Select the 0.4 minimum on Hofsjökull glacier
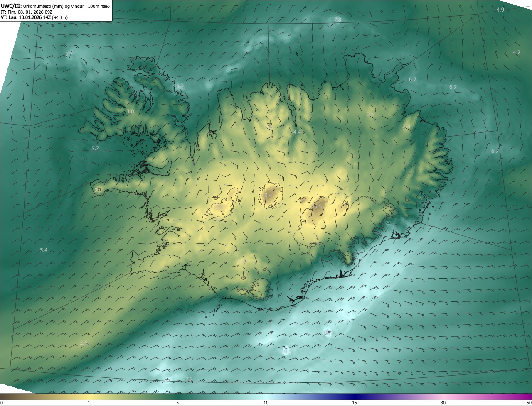The width and height of the screenshot is (532, 406). (268, 195)
